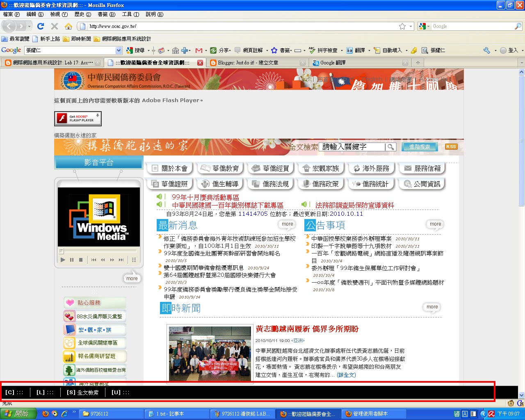525x420 pixels.
Task: Click the full-text search magnifier button
Action: point(391,147)
